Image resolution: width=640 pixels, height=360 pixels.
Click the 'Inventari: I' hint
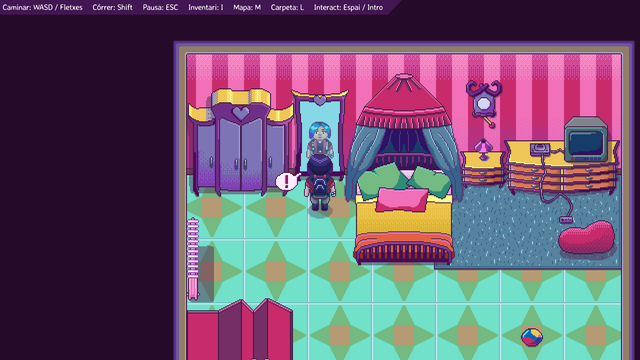click(x=206, y=7)
